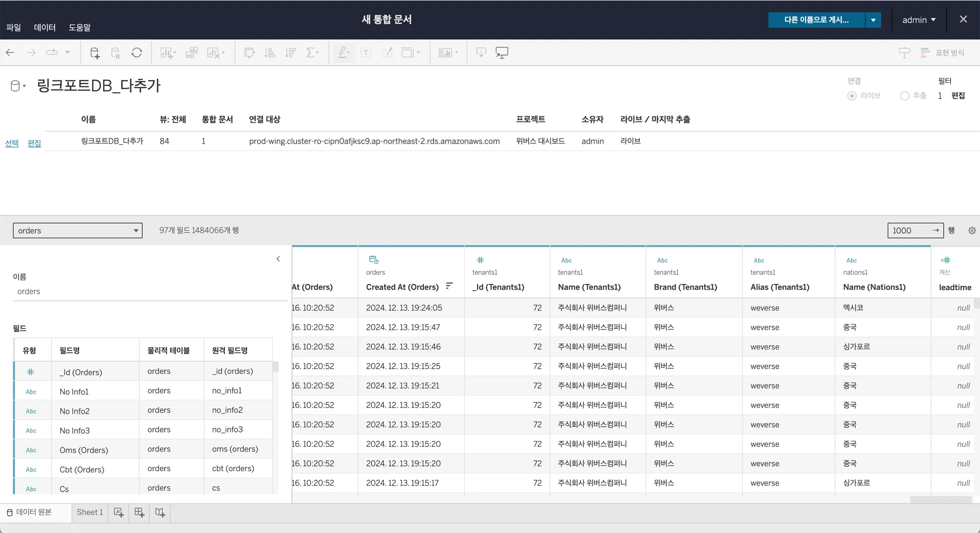The image size is (980, 533).
Task: Click the new story tab icon
Action: pos(160,513)
